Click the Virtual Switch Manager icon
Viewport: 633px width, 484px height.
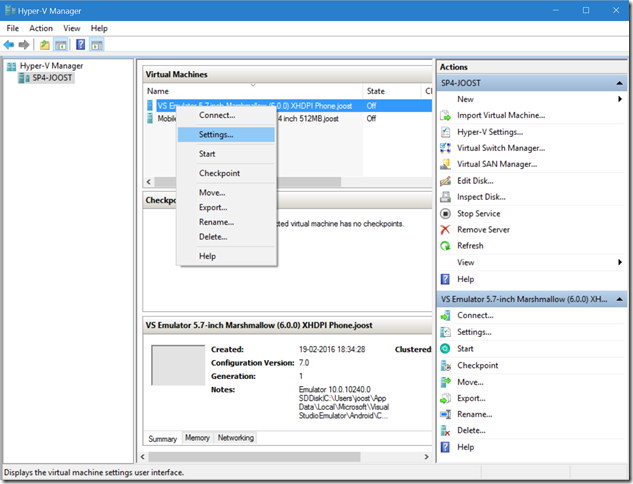(x=445, y=148)
